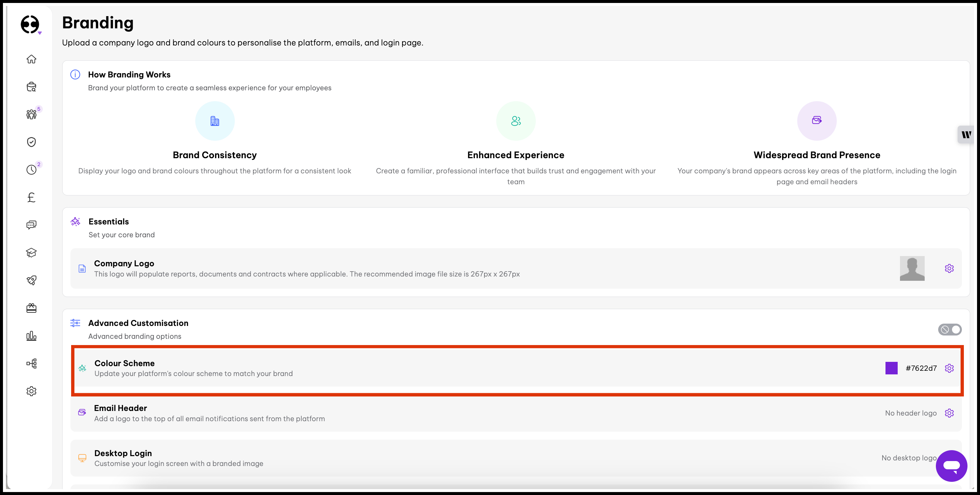Open the purple chat support widget
The height and width of the screenshot is (495, 980).
click(x=951, y=466)
